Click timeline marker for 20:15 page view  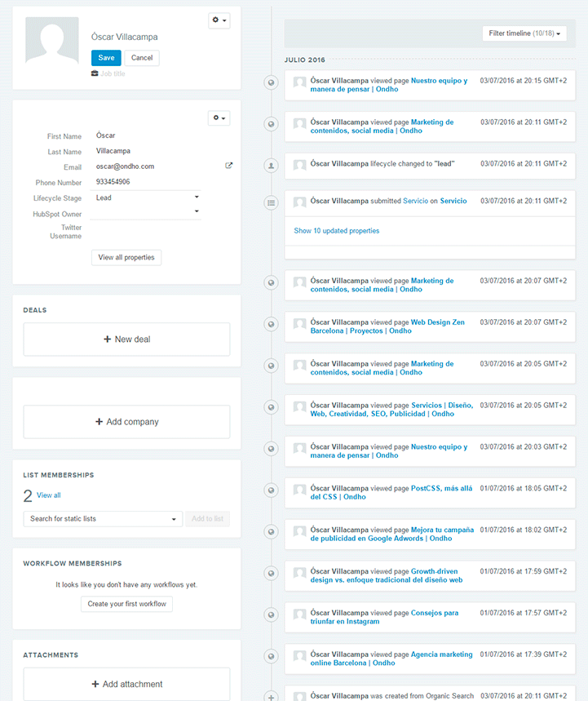tap(272, 82)
